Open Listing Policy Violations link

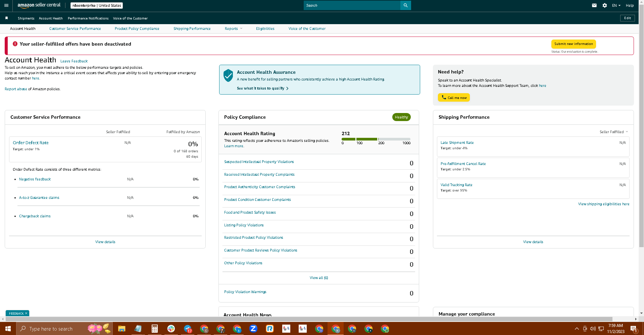pyautogui.click(x=244, y=225)
